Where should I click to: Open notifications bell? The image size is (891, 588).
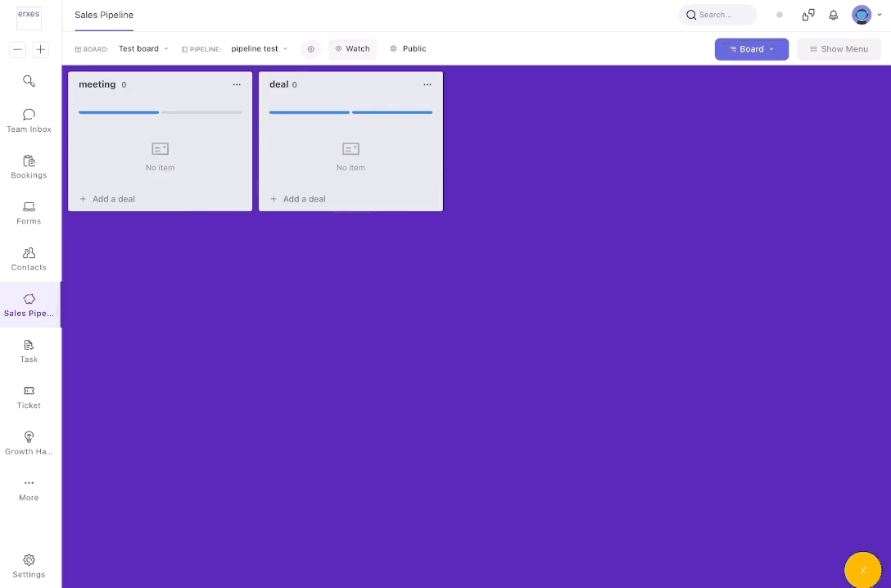pyautogui.click(x=833, y=15)
